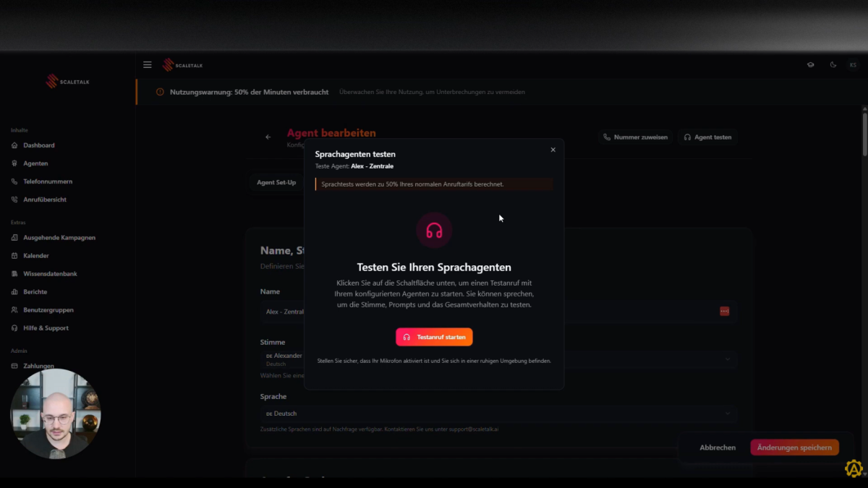
Task: Click the Scaletalk logo in top header
Action: pos(182,65)
